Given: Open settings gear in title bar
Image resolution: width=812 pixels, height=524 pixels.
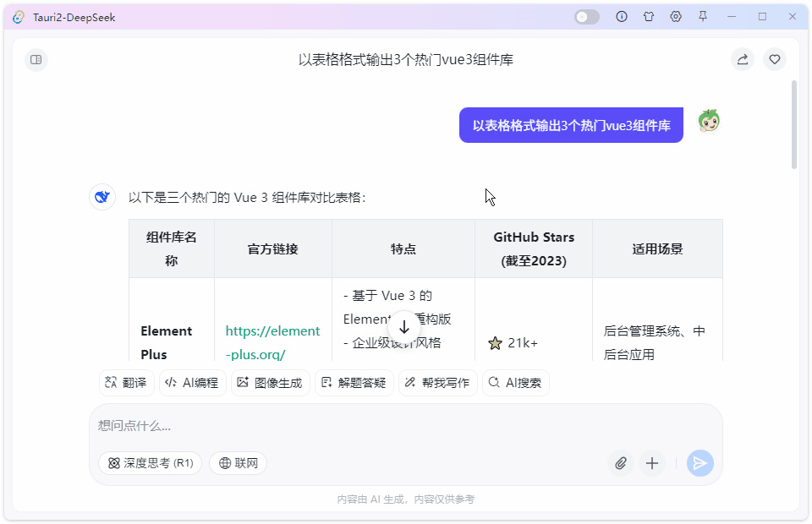Looking at the screenshot, I should (x=675, y=17).
